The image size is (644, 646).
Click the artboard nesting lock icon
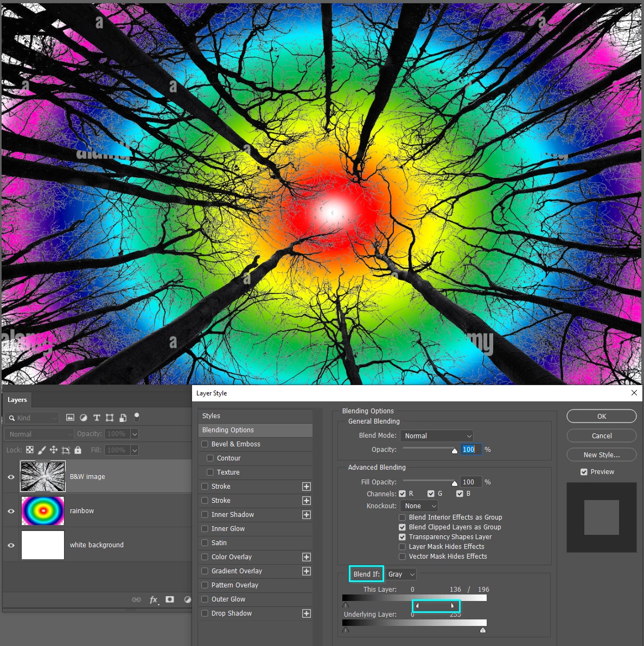click(66, 450)
